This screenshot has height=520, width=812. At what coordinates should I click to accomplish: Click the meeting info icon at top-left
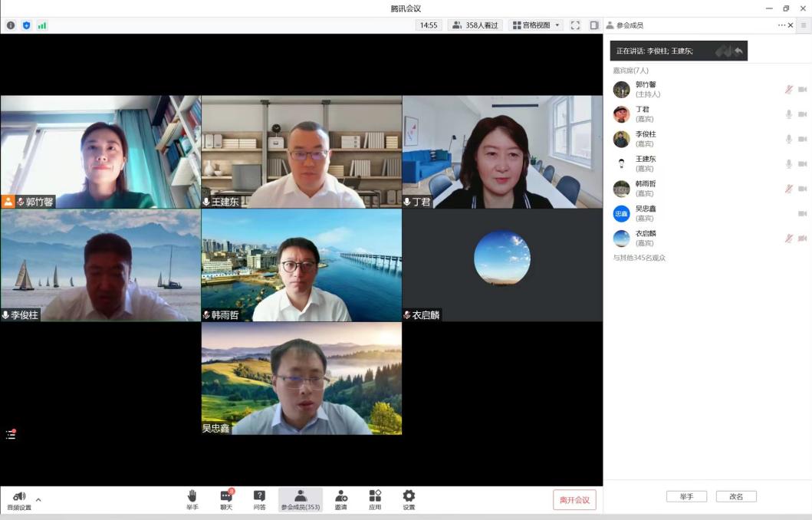11,25
